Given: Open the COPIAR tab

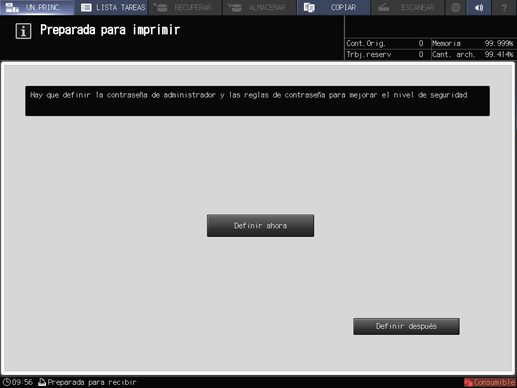Looking at the screenshot, I should coord(333,7).
